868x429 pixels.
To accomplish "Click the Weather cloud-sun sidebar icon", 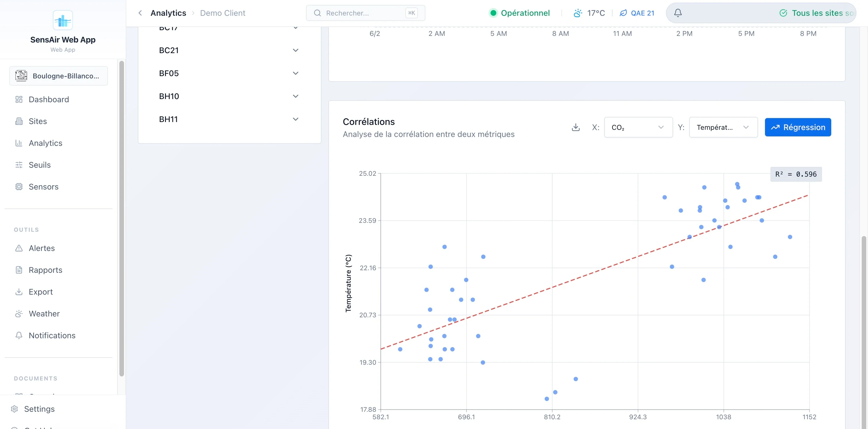I will (x=19, y=314).
